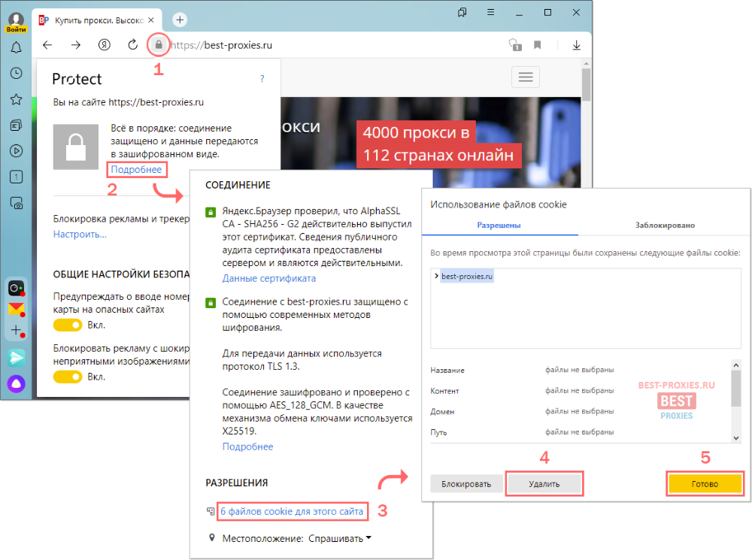Click the Контент cookie field label
This screenshot has width=752, height=560.
(444, 391)
